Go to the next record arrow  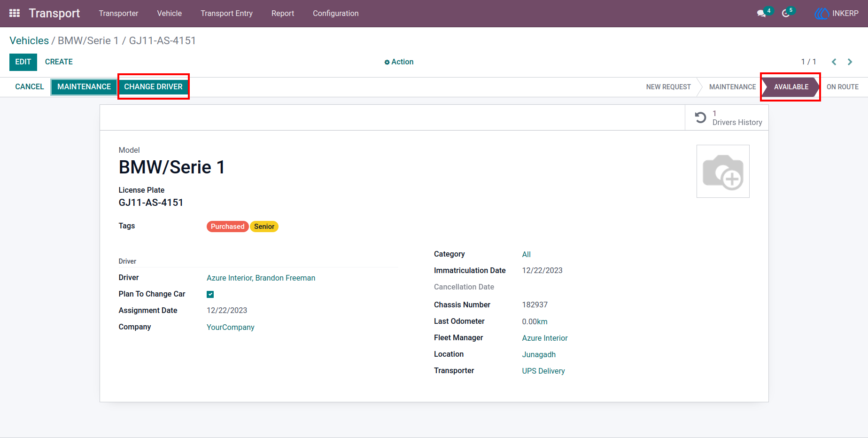point(850,62)
